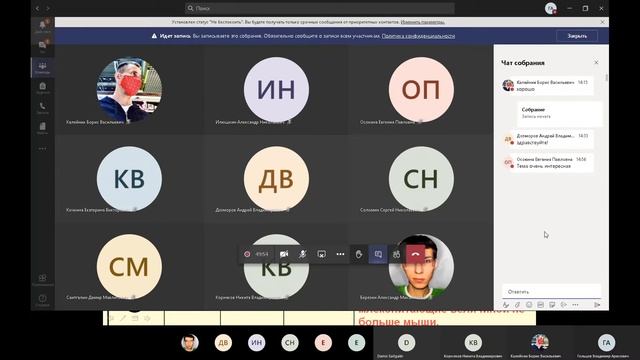Open the change settings link in status banner
Viewport: 640px width, 360px height.
click(x=422, y=22)
